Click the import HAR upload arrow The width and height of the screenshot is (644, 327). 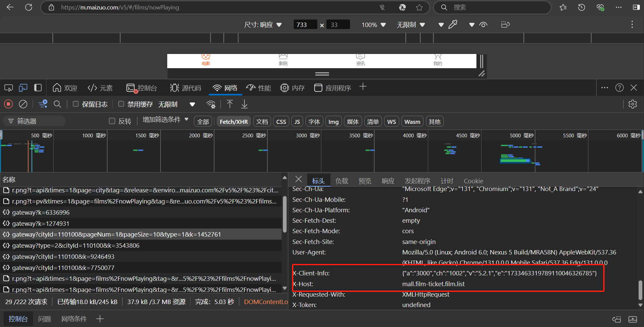(230, 104)
